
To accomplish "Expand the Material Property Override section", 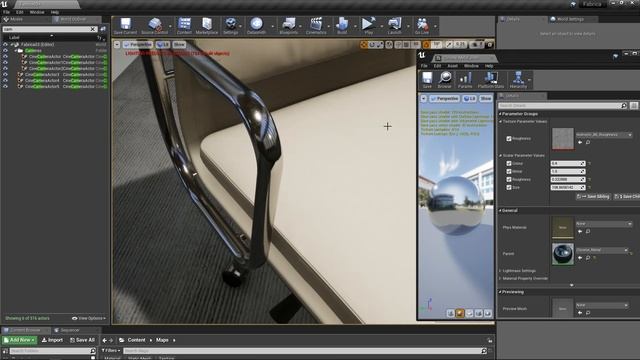I will pyautogui.click(x=501, y=278).
